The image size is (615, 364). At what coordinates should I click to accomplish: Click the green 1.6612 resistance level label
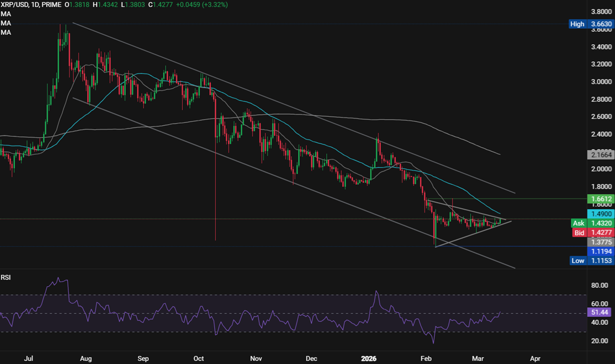point(598,199)
